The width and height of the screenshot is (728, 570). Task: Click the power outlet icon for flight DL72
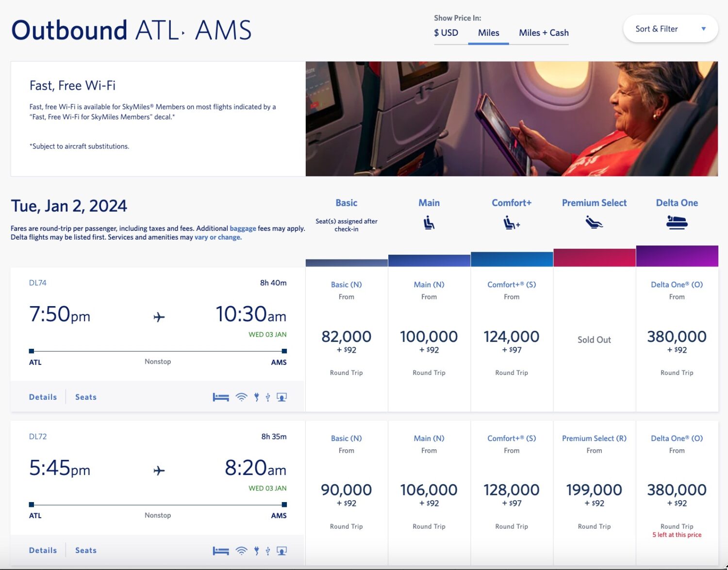(x=256, y=551)
